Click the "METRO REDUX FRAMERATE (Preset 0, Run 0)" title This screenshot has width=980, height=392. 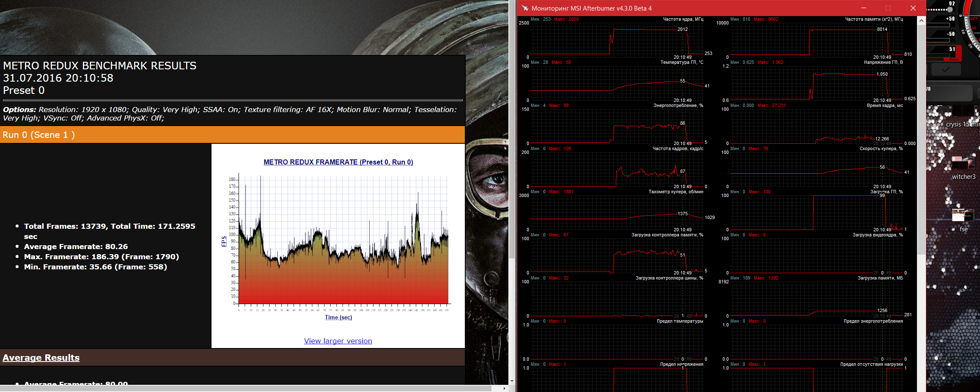coord(338,162)
